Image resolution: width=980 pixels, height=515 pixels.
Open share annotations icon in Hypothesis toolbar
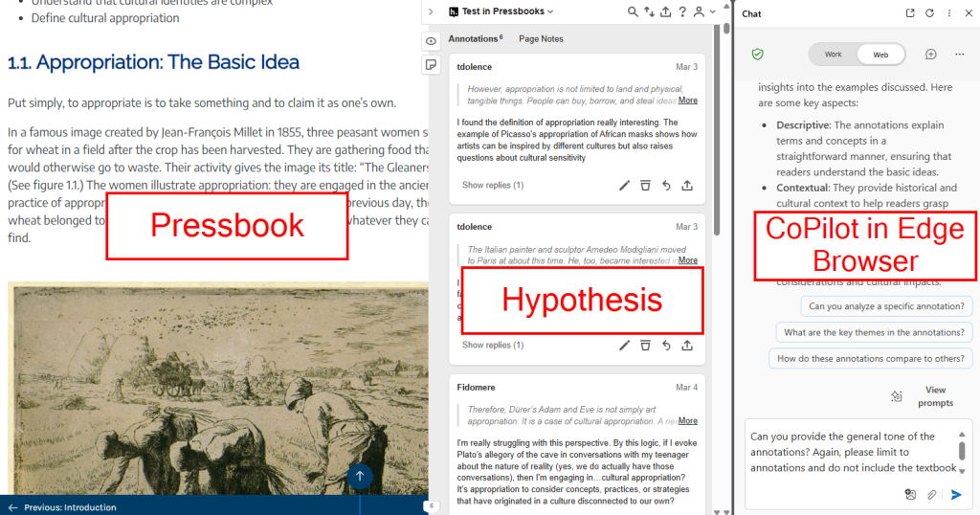(x=666, y=11)
